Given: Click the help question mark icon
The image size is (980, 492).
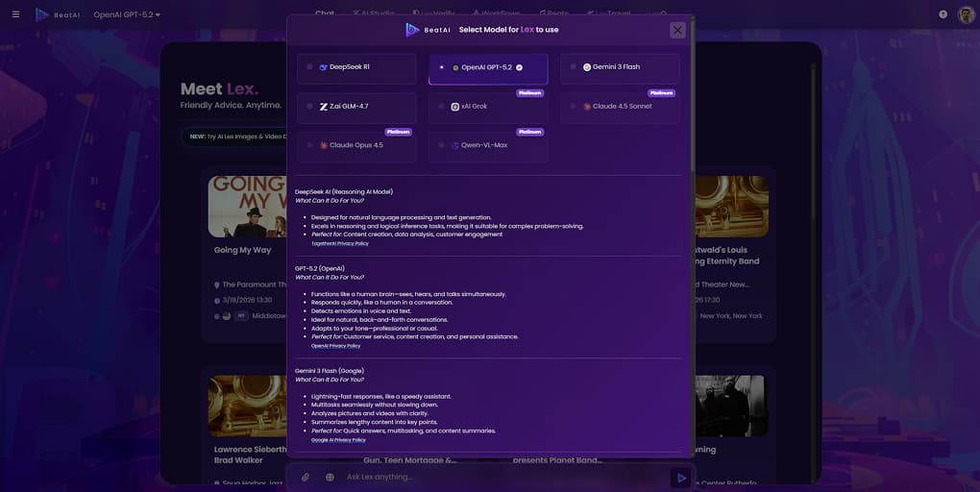Looking at the screenshot, I should pyautogui.click(x=943, y=14).
